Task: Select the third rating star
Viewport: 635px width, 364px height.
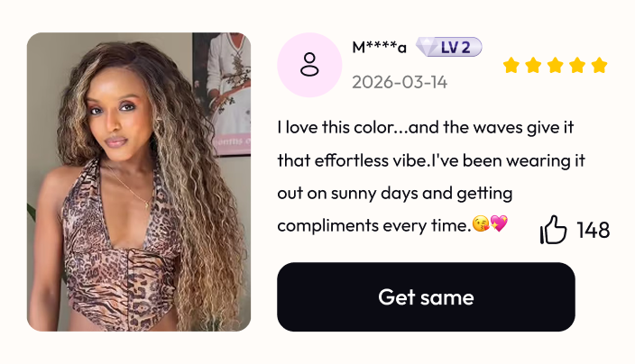Action: pos(556,65)
